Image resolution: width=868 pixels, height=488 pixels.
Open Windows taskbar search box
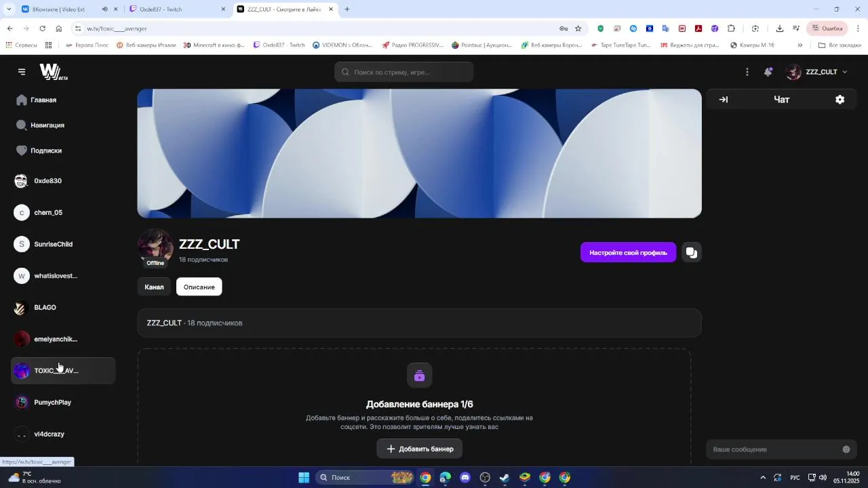(365, 477)
